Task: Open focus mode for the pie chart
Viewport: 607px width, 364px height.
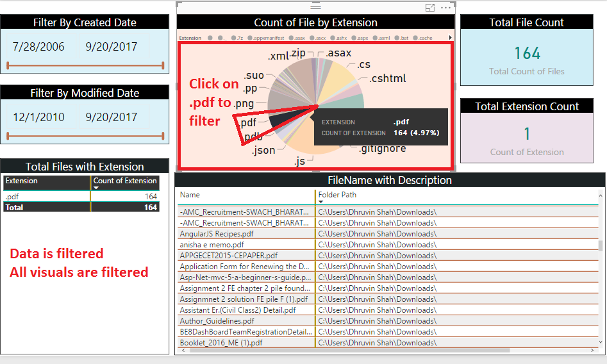Action: 429,8
